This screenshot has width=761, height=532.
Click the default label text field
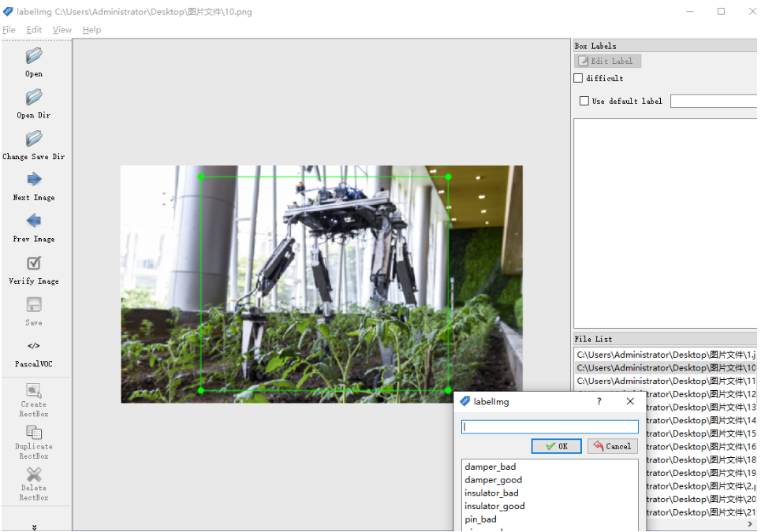coord(714,101)
